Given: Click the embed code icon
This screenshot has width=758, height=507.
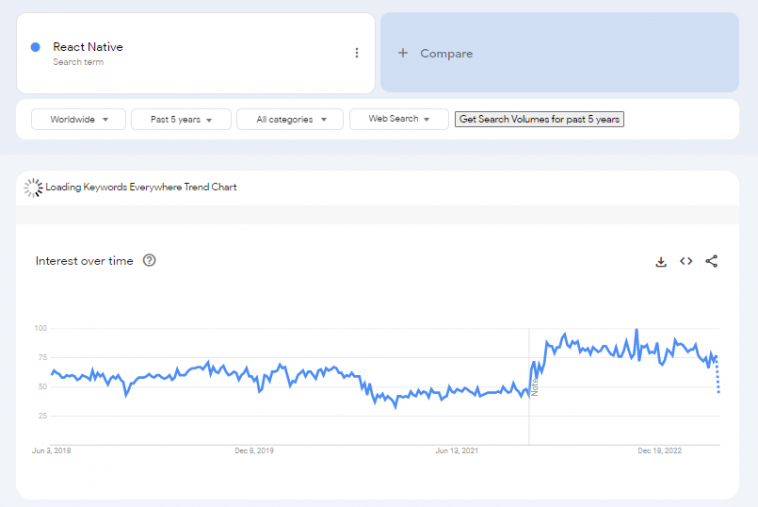Looking at the screenshot, I should point(686,261).
